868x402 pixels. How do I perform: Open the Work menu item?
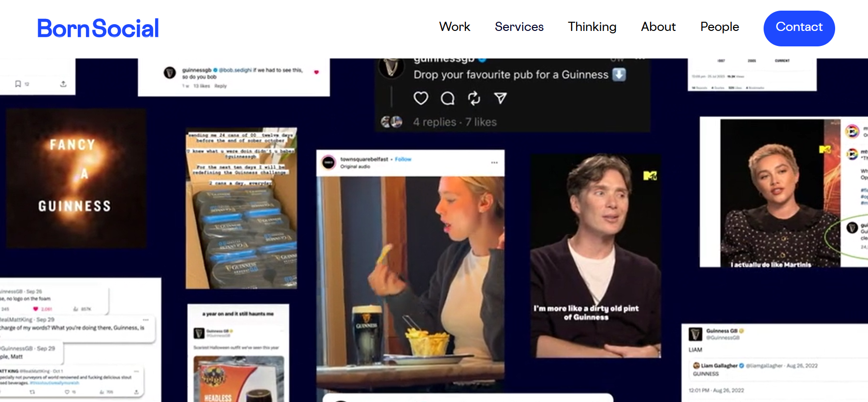click(455, 27)
